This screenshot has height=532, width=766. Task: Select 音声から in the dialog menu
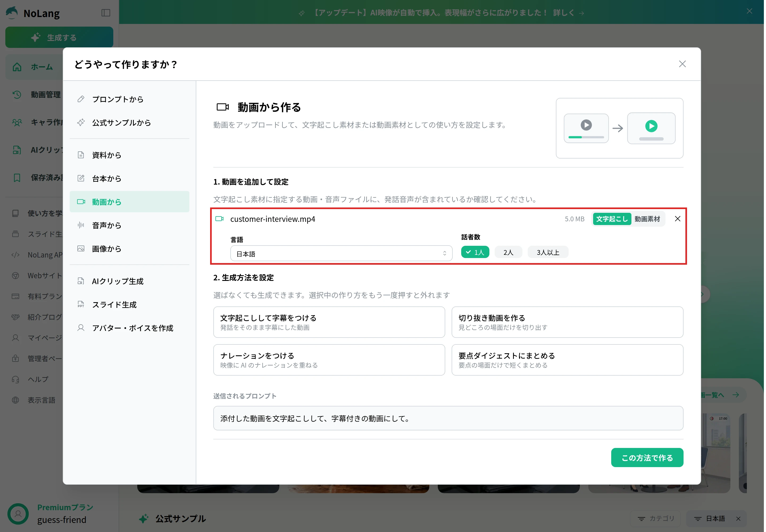coord(129,225)
